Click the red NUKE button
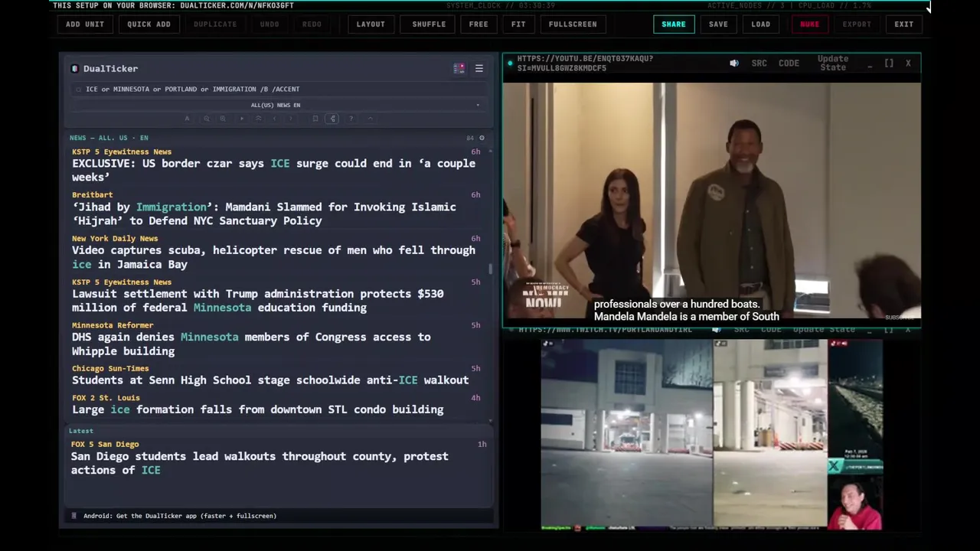 point(809,24)
